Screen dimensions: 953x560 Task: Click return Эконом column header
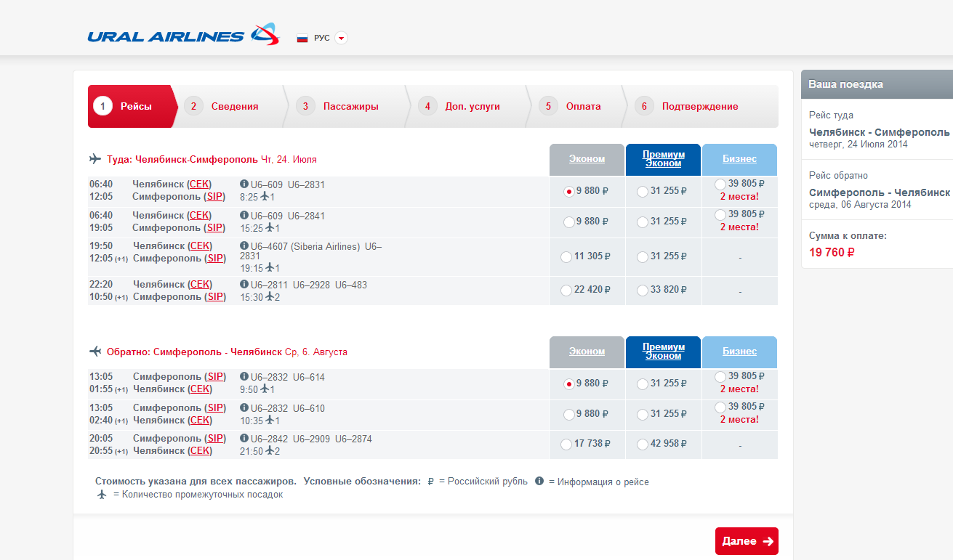click(x=587, y=352)
